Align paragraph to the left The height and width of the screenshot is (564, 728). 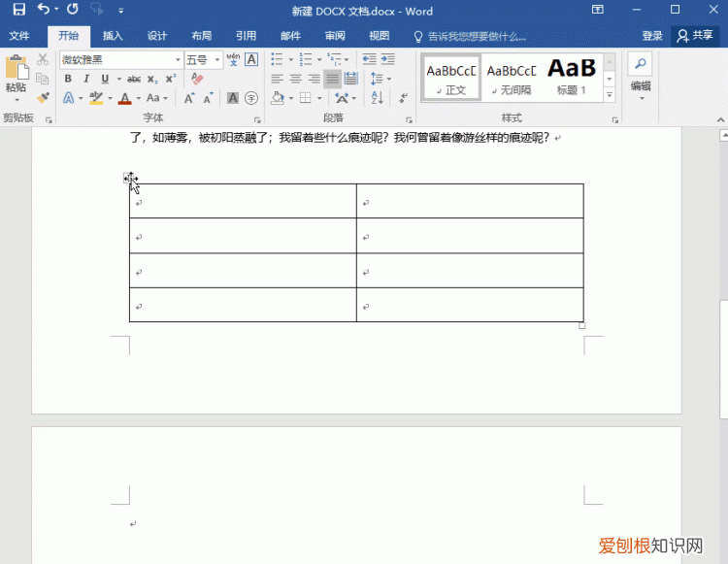tap(278, 79)
